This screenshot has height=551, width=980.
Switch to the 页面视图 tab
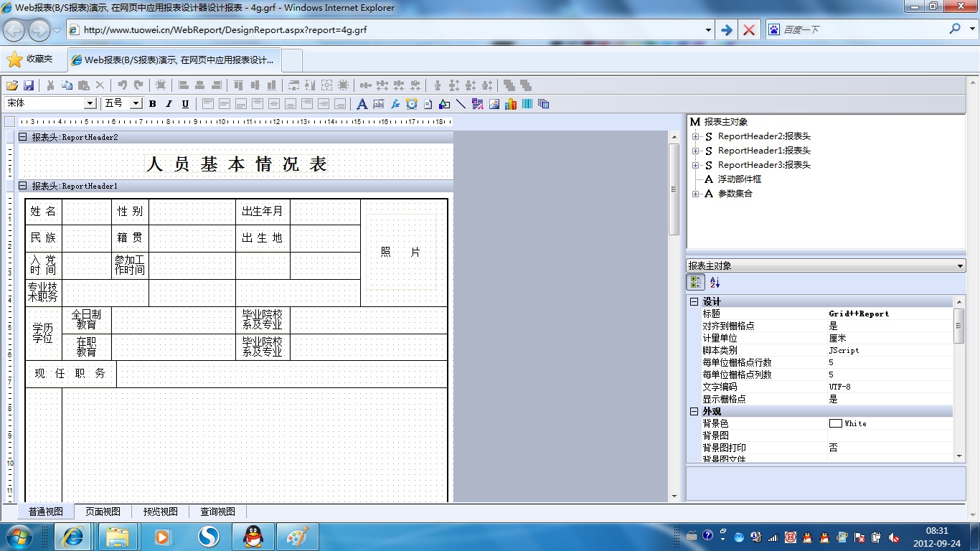click(103, 512)
